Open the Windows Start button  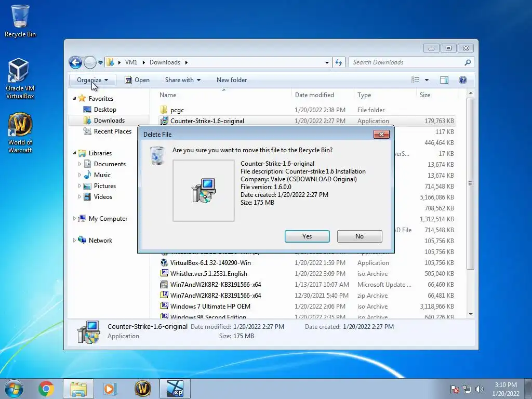14,389
